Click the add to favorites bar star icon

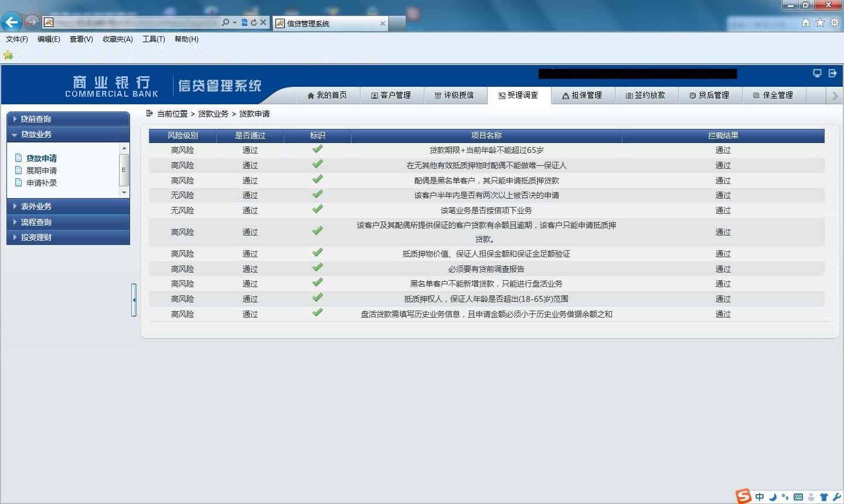pos(8,55)
